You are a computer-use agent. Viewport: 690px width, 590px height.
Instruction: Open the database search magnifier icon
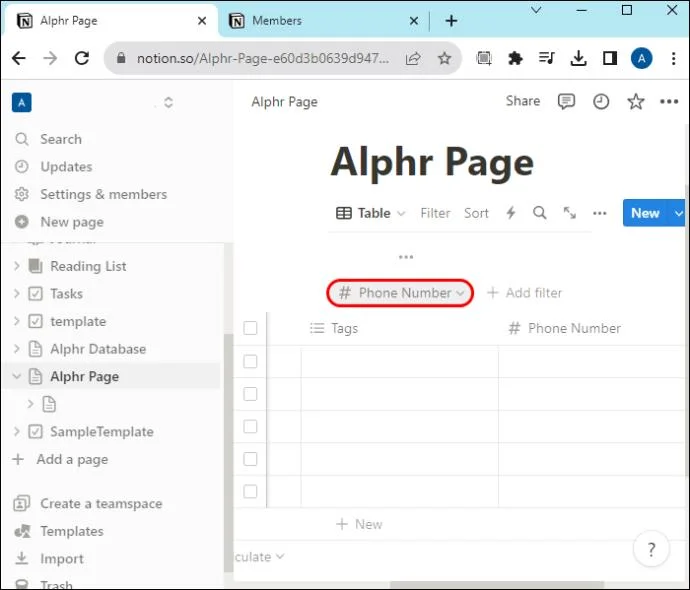(540, 213)
